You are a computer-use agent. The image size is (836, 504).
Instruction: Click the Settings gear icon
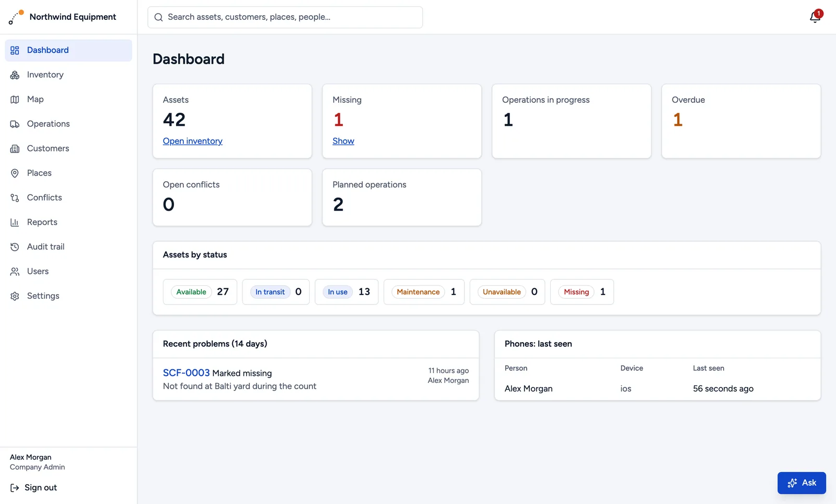click(15, 296)
